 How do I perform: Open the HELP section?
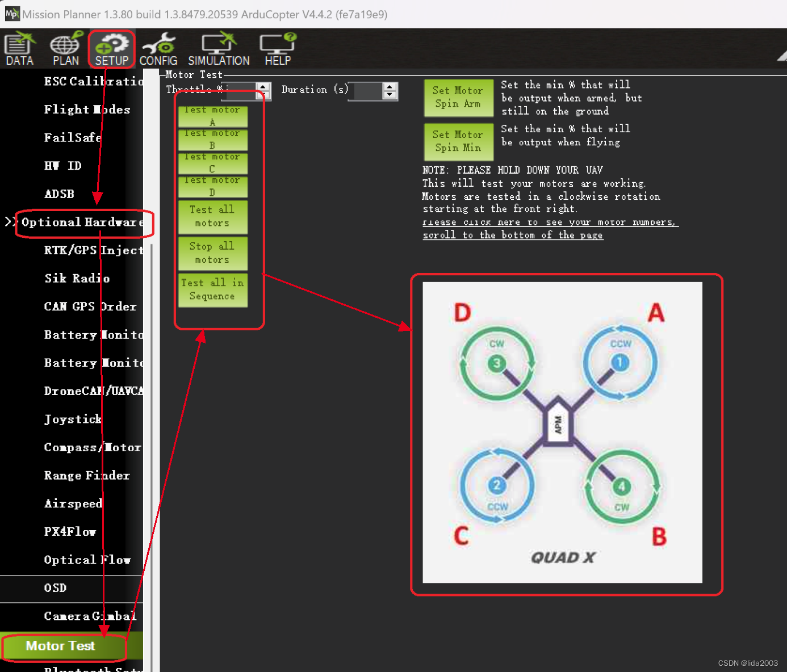point(278,49)
